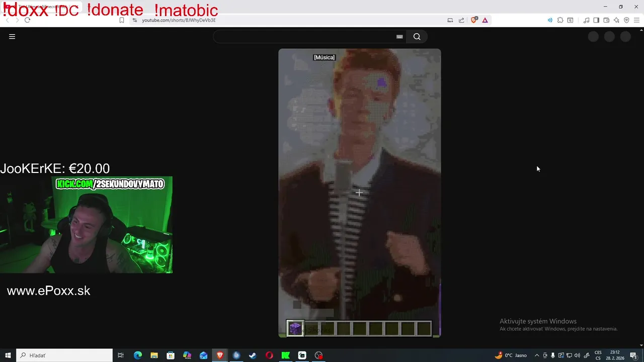Toggle the browser sidebar panel
644x362 pixels.
click(x=596, y=20)
